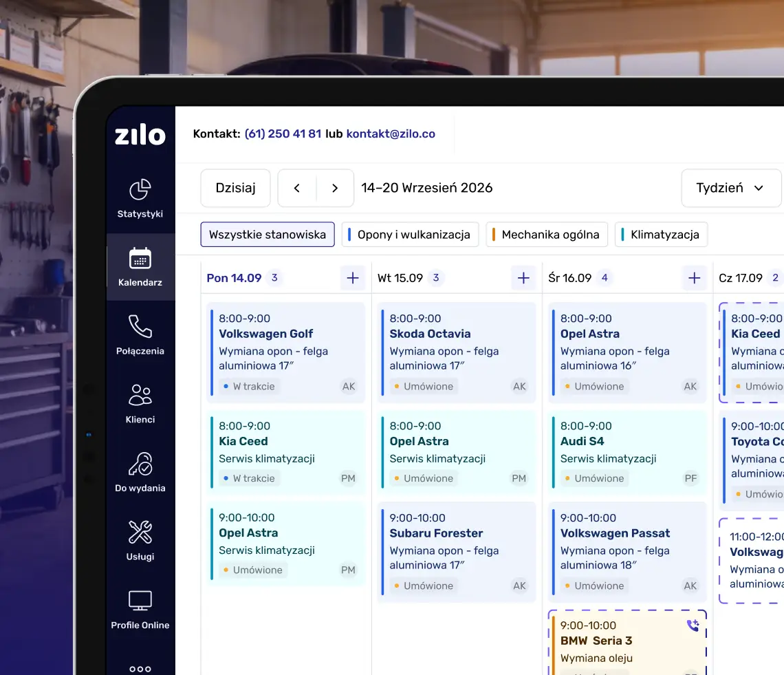Click the Pon 14.09 day header

[234, 278]
